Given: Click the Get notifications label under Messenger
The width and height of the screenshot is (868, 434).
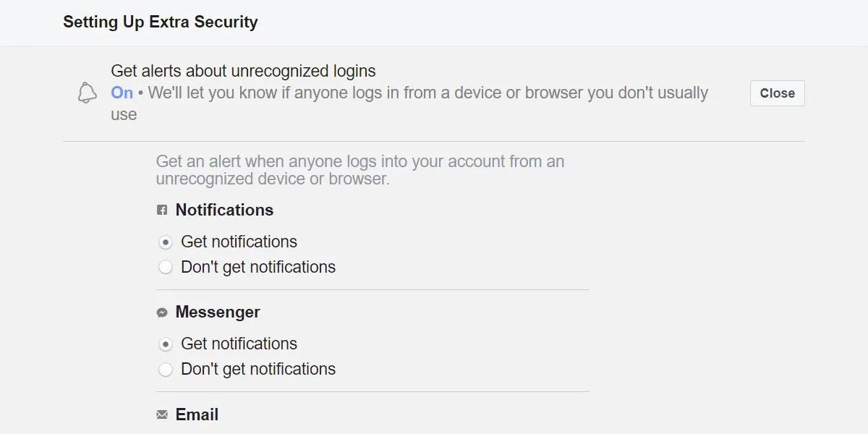Looking at the screenshot, I should 239,344.
